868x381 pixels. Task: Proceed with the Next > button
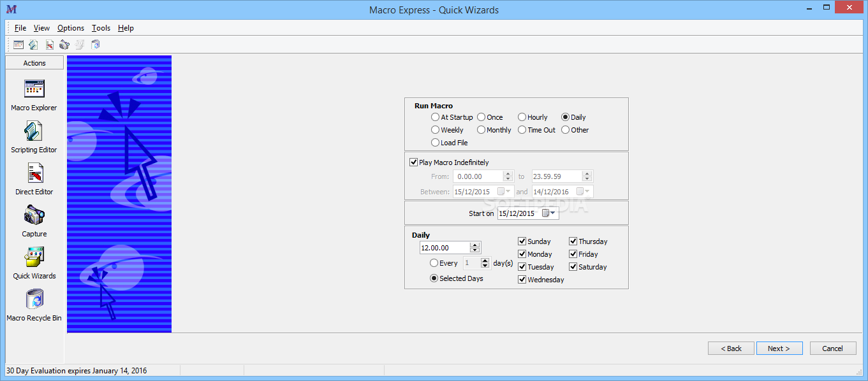pos(779,349)
